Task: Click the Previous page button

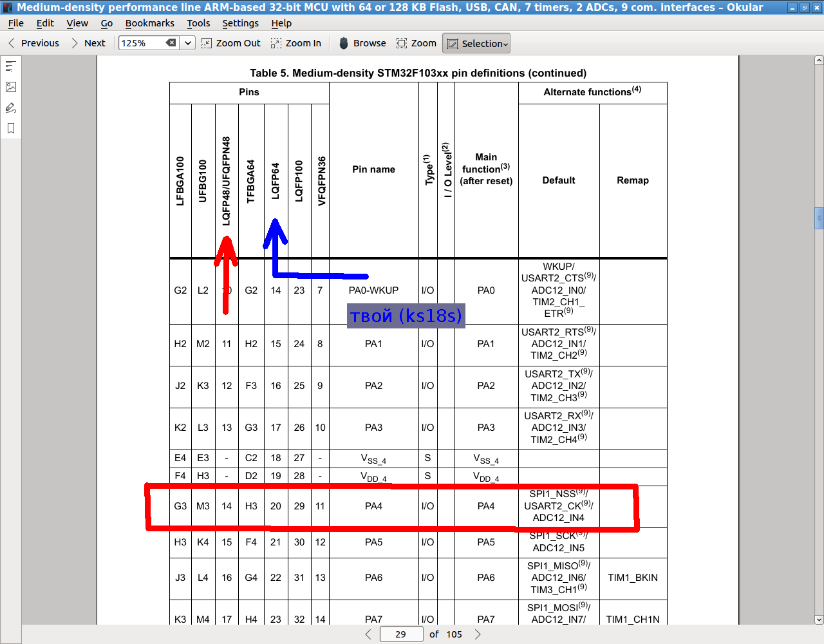Action: pos(33,43)
